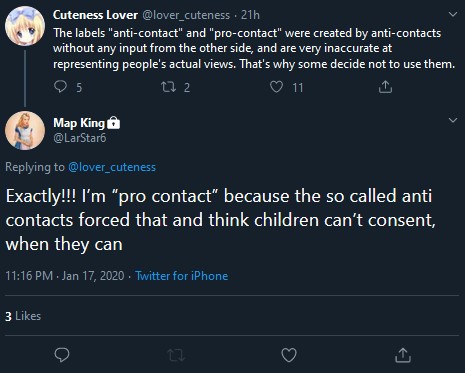Retweet the Cuteness Lover tweet
Viewport: 465px width, 373px height.
pos(168,87)
